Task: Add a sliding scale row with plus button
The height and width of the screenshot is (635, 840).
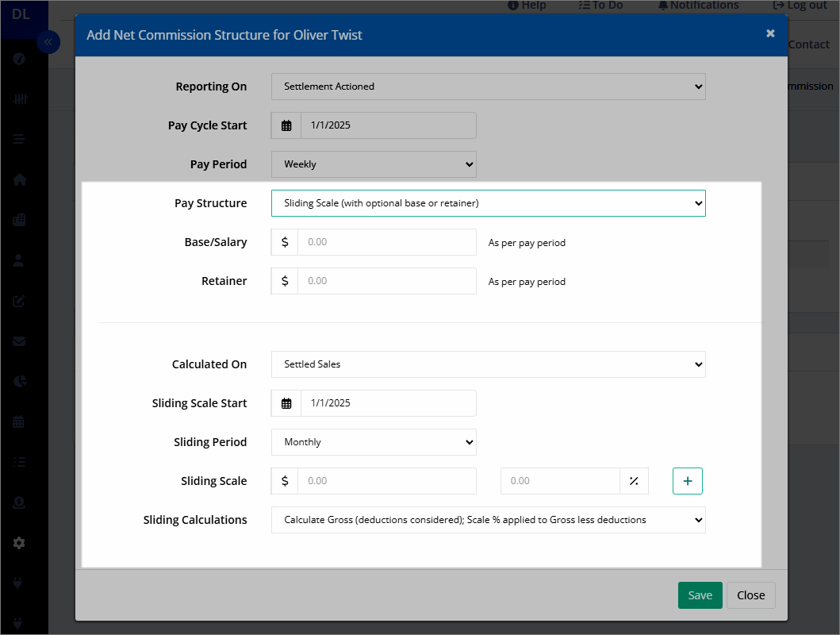Action: 688,481
